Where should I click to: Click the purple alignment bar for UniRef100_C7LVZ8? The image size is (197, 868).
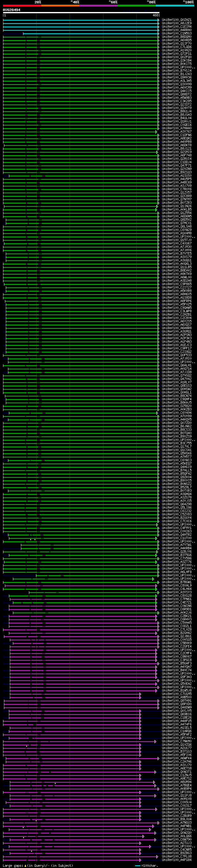81,629
